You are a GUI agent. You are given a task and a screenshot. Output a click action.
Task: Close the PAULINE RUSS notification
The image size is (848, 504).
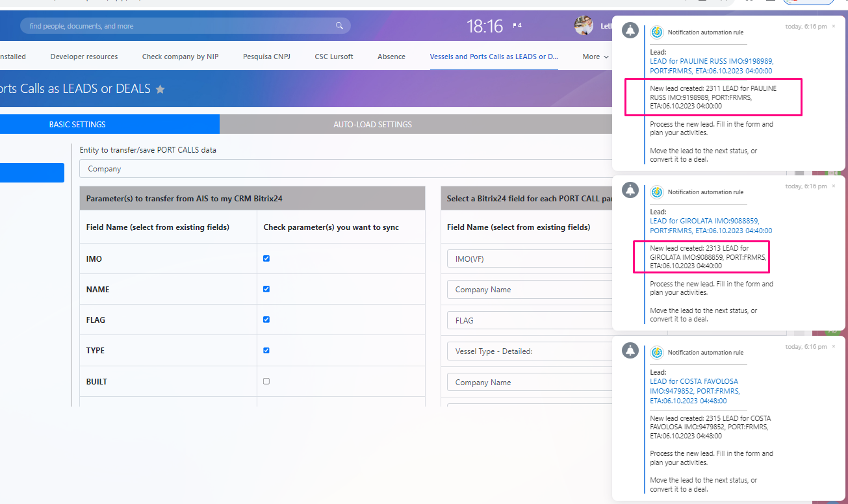834,26
